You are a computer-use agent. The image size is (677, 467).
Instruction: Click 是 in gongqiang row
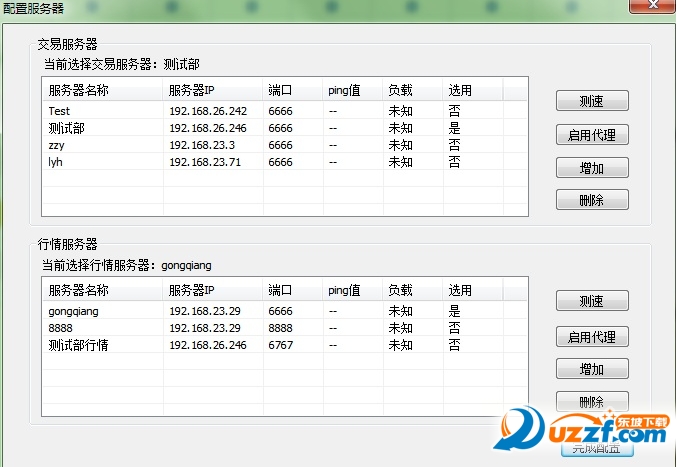coord(454,311)
